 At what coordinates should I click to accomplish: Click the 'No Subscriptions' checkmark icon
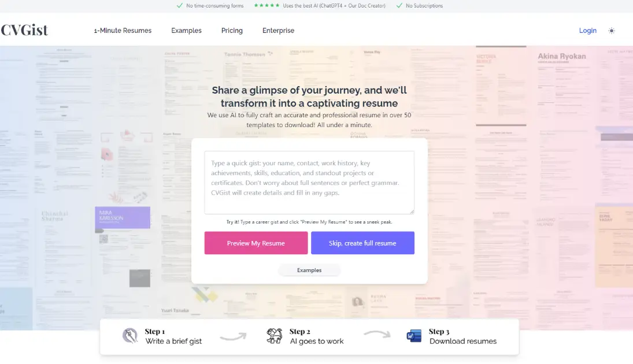coord(399,6)
